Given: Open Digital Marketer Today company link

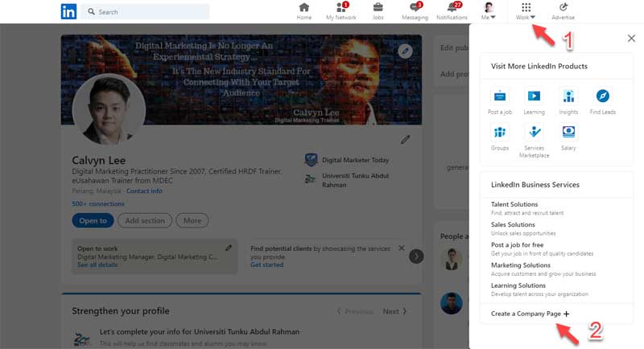Looking at the screenshot, I should pos(347,160).
